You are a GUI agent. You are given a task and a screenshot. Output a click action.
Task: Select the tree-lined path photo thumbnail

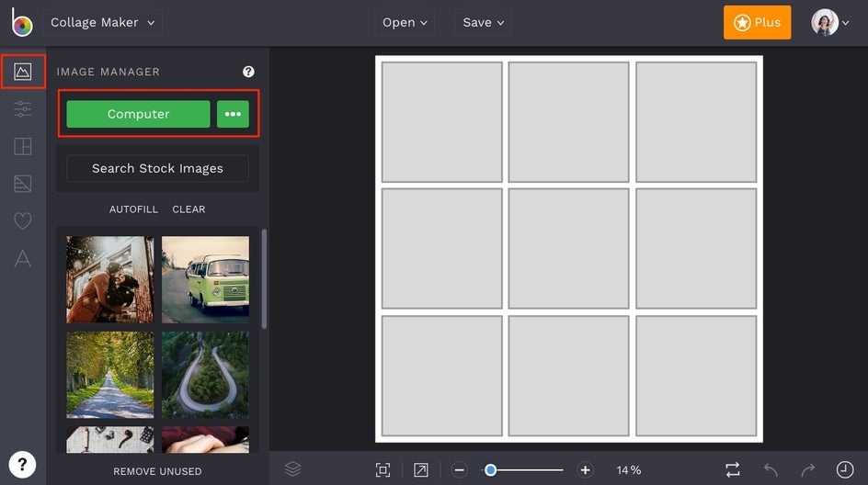pyautogui.click(x=110, y=375)
